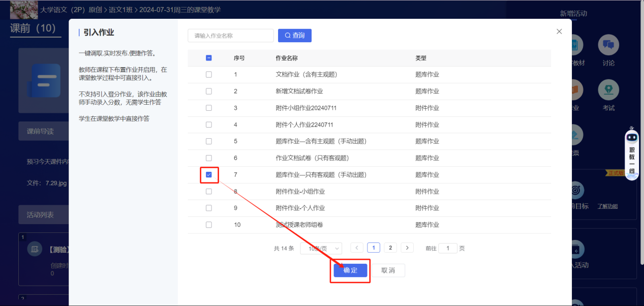Viewport: 644px width, 306px height.
Task: Click the 请输入作业名称 search field
Action: pyautogui.click(x=230, y=35)
